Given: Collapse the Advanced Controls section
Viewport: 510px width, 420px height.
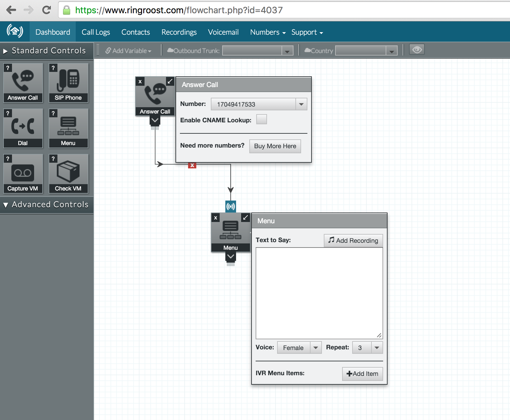Looking at the screenshot, I should pos(47,205).
